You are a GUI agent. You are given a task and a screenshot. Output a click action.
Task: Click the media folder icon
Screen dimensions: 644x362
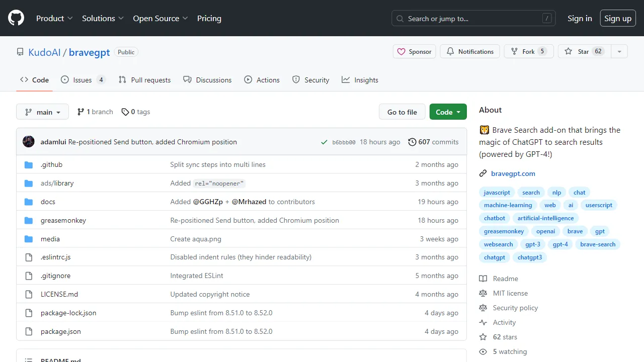pos(29,239)
